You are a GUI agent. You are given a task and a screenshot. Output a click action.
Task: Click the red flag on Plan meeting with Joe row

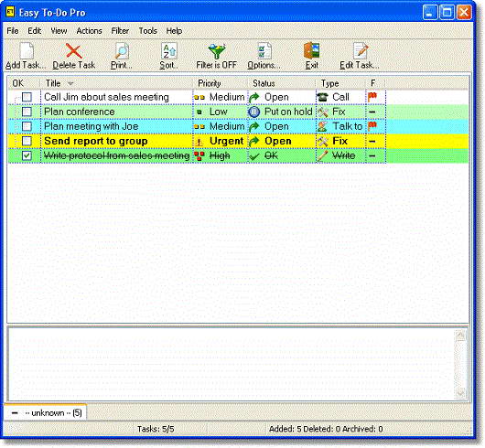coord(372,126)
